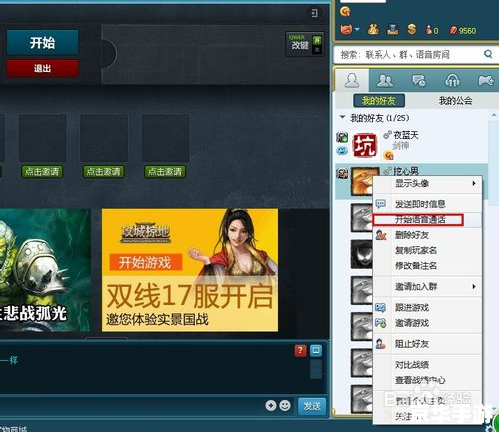Open the emoji smiley picker
This screenshot has width=499, height=432.
pos(285,405)
